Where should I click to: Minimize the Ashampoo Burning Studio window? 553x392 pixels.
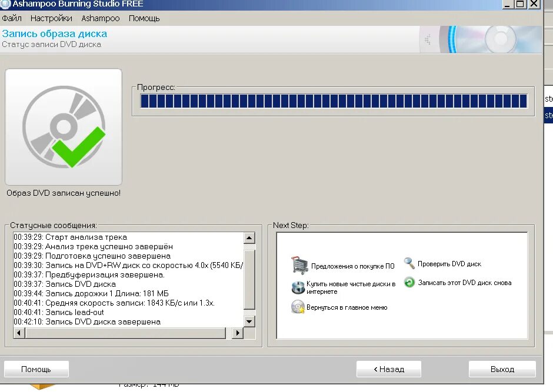(507, 4)
